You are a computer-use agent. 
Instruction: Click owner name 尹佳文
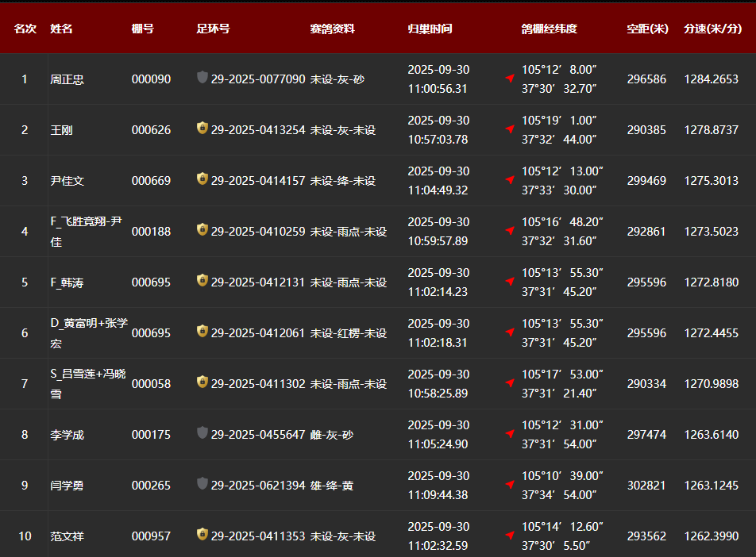[67, 181]
